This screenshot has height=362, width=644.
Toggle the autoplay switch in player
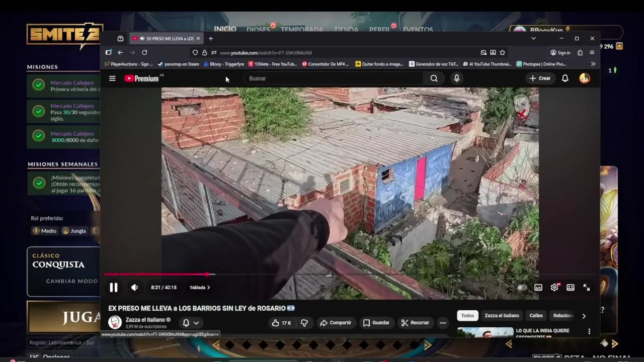pyautogui.click(x=522, y=288)
